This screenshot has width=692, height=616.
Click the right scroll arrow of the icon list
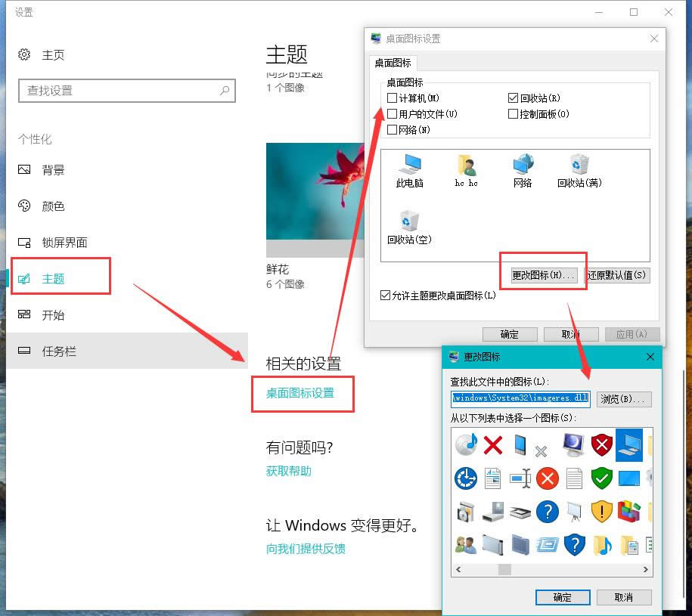coord(646,569)
